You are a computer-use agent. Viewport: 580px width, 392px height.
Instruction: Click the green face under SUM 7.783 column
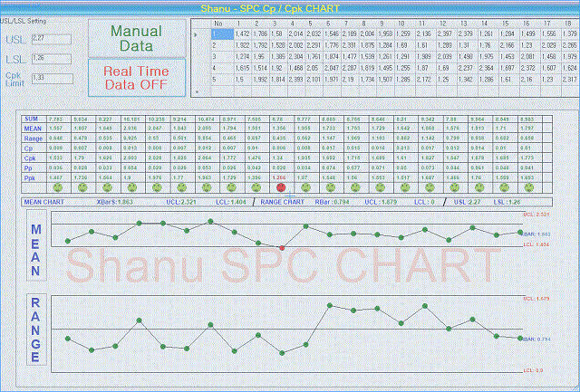click(x=58, y=187)
